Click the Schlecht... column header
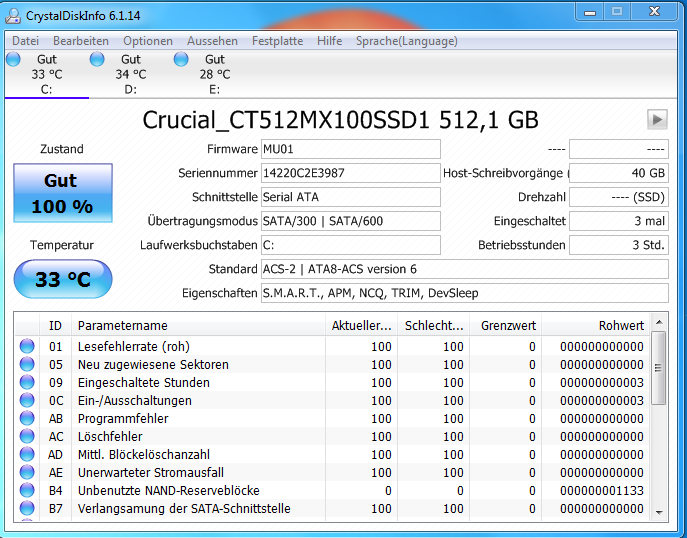Image resolution: width=687 pixels, height=538 pixels. pos(434,326)
